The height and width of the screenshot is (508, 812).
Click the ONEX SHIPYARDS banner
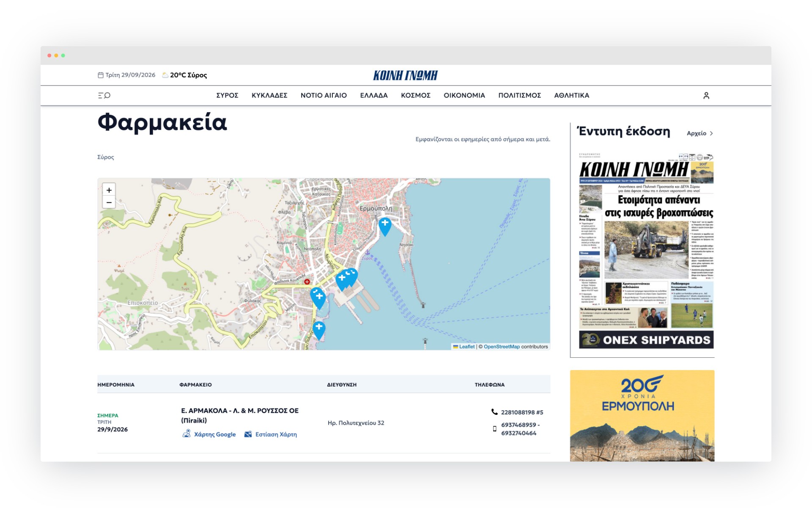[646, 340]
